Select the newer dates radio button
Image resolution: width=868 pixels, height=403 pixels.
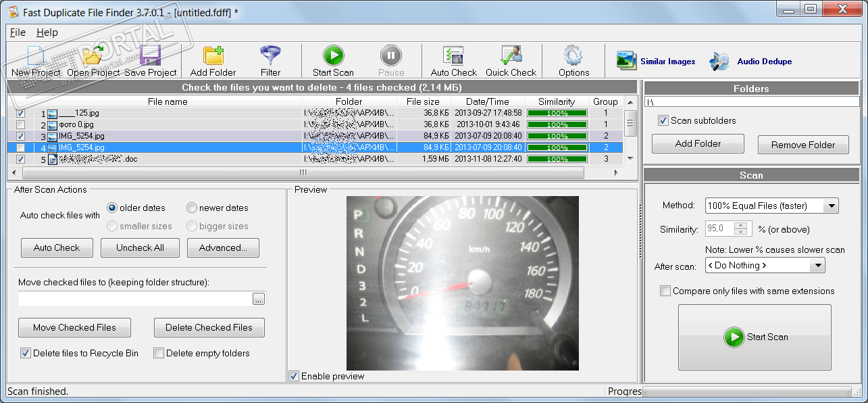[192, 208]
